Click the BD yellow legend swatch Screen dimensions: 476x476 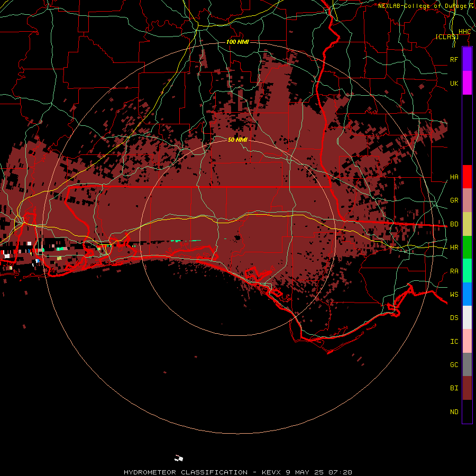467,224
